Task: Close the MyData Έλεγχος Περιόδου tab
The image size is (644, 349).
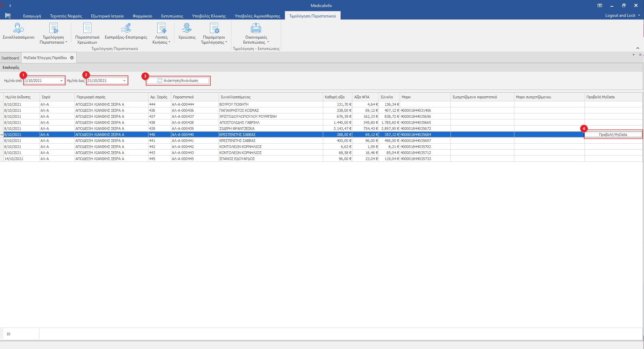Action: (x=72, y=58)
